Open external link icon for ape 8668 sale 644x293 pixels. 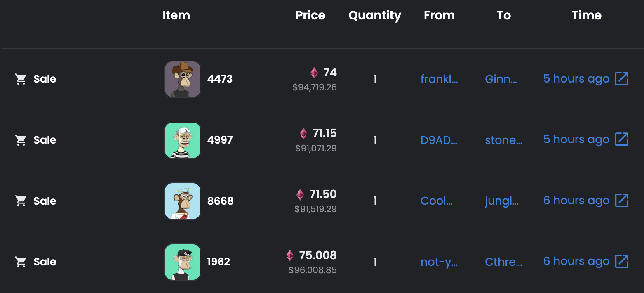[x=621, y=201]
